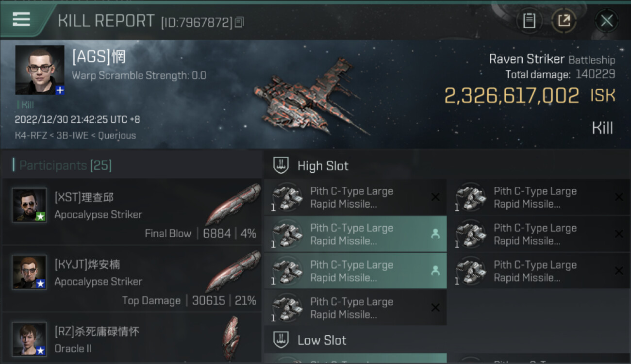Image resolution: width=631 pixels, height=364 pixels.
Task: Open the hamburger menu icon
Action: click(x=21, y=19)
